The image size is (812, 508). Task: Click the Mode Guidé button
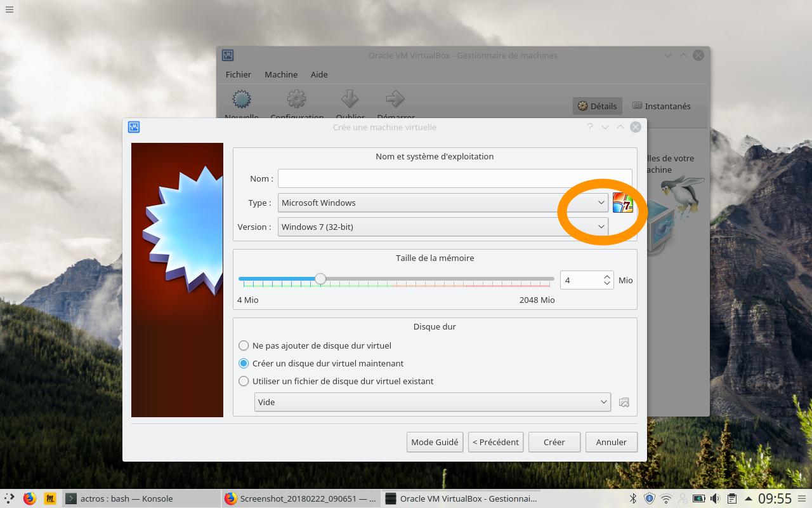point(435,442)
